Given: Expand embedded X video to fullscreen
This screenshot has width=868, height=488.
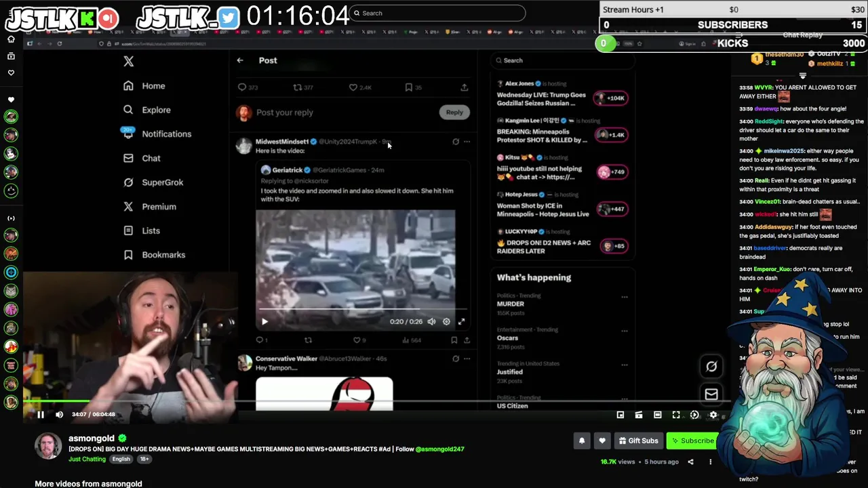Looking at the screenshot, I should tap(461, 322).
